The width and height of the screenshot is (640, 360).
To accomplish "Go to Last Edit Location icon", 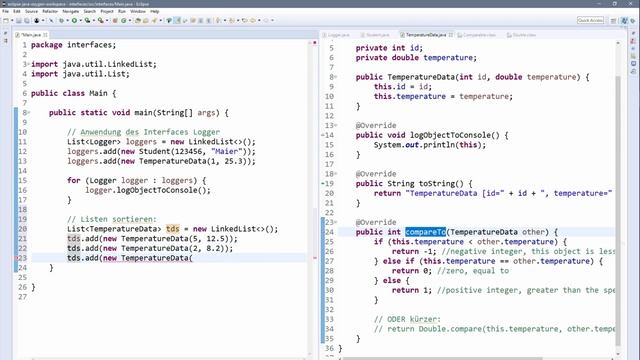I will [x=244, y=20].
